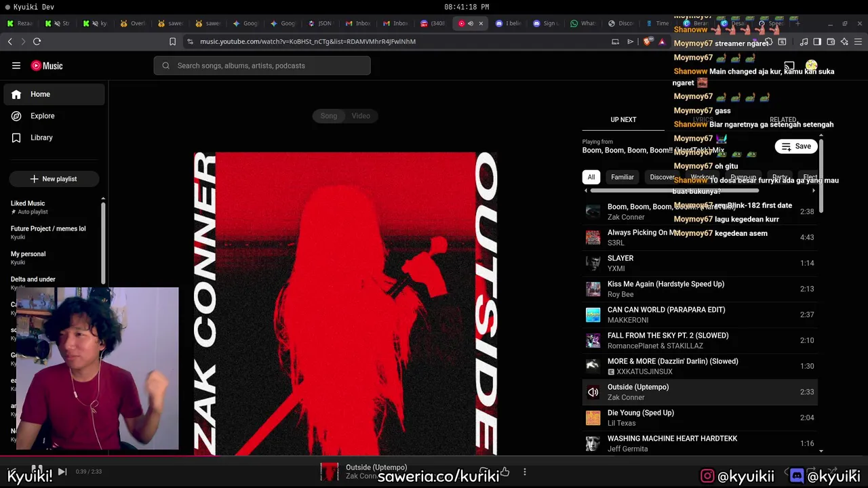The image size is (868, 488).
Task: Play MORE & MORE (Dazzlin' Darlin) (Slowed)
Action: [700, 366]
